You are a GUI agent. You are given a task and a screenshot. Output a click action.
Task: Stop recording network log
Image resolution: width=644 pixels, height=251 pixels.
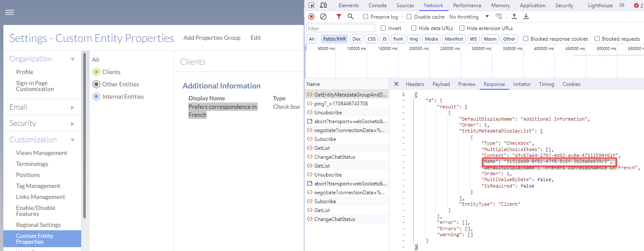311,17
